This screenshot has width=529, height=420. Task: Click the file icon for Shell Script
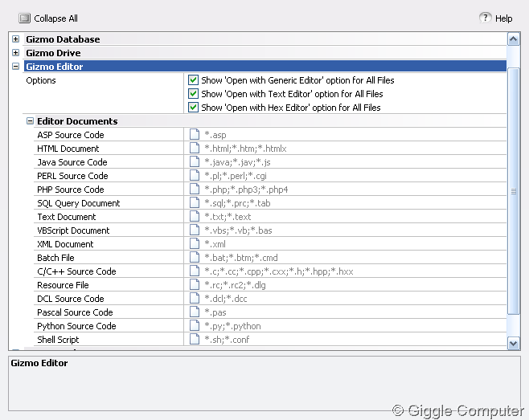tap(195, 339)
